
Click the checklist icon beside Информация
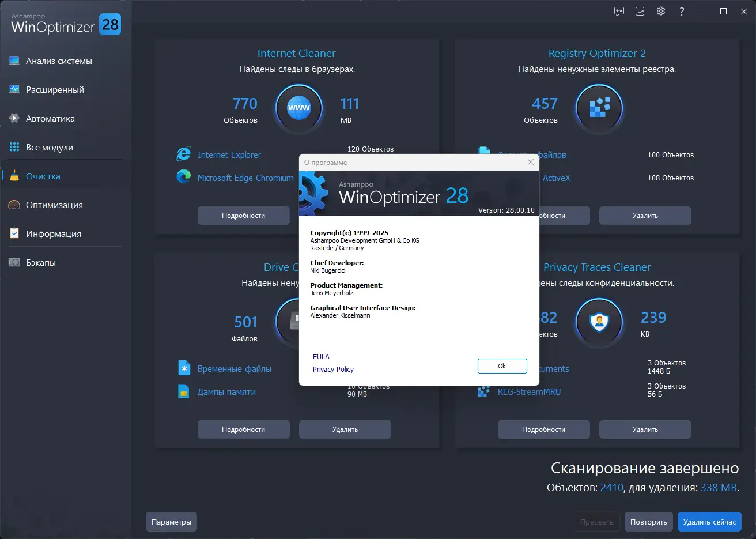click(x=14, y=233)
